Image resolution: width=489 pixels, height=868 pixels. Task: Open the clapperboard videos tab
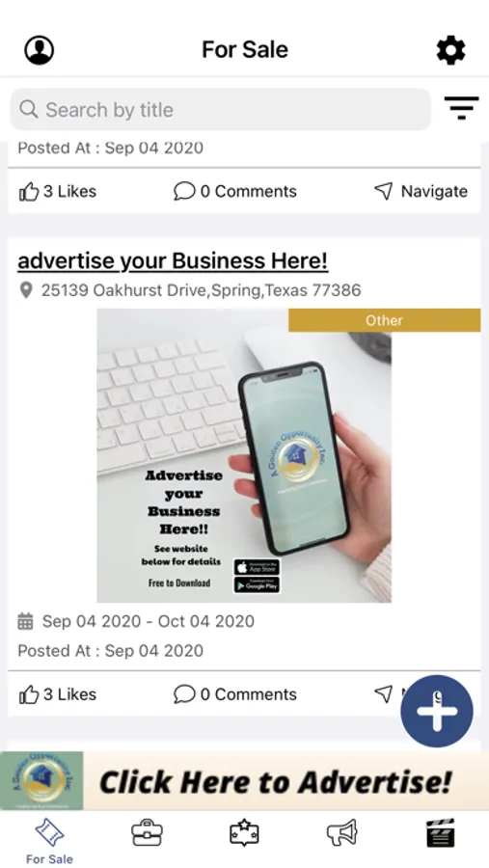click(x=440, y=833)
